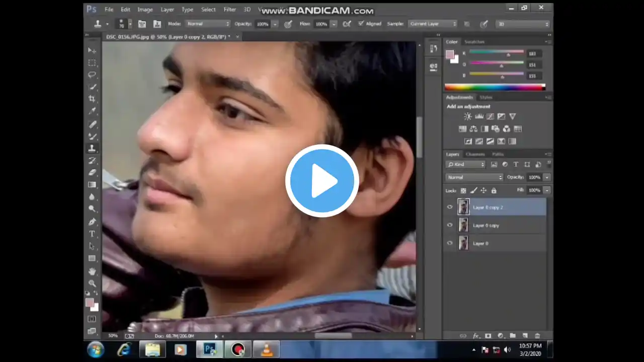Select the Rectangular Marquee tool
The image size is (644, 362).
[92, 63]
